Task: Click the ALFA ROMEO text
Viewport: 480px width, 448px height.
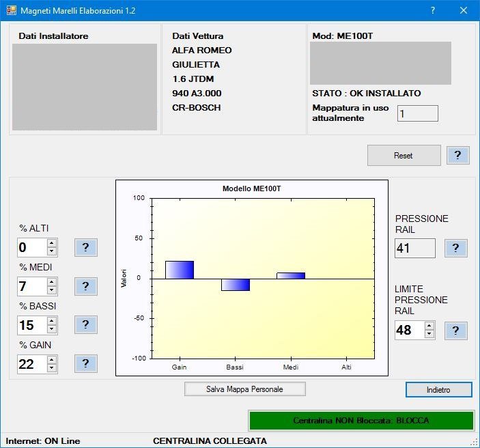Action: 201,51
